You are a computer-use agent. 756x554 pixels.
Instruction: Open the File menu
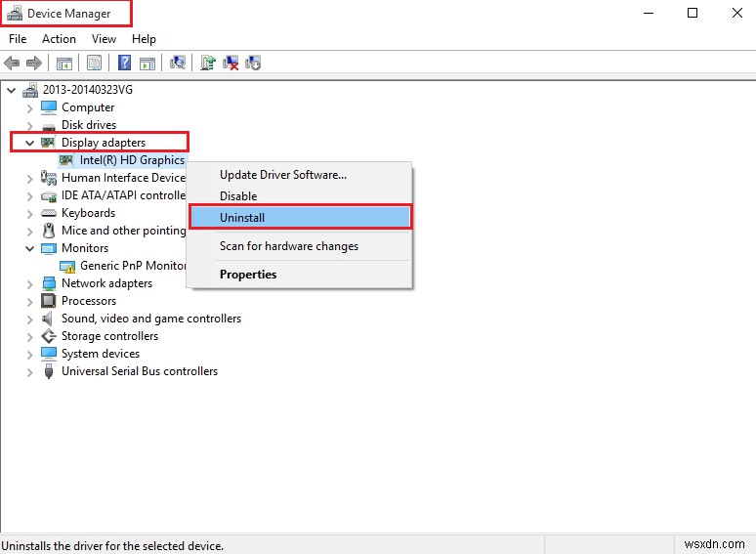tap(18, 39)
